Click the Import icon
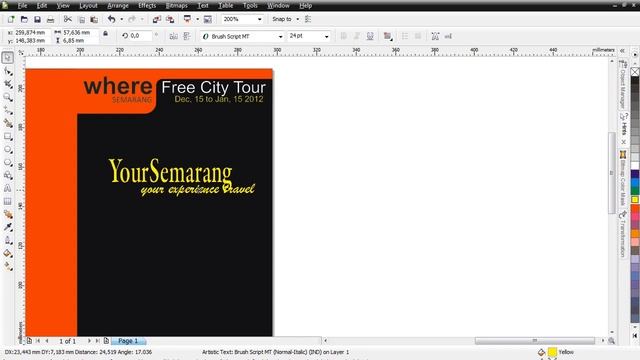The height and width of the screenshot is (360, 640). (157, 19)
